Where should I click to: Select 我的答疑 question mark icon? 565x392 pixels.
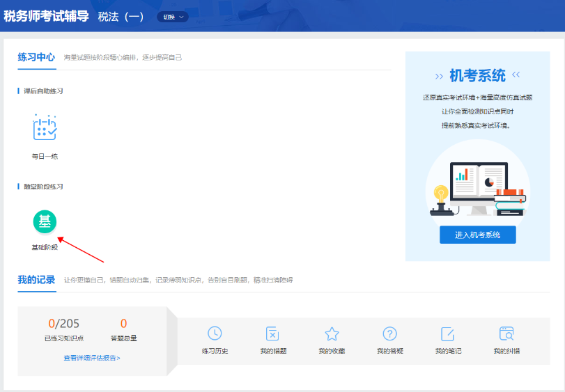[x=390, y=334]
